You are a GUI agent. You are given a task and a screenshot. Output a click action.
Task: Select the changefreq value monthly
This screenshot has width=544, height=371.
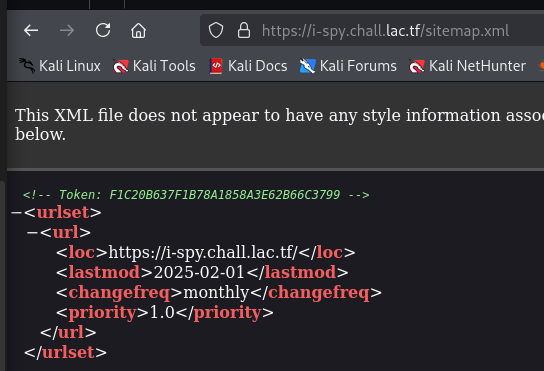pos(216,292)
